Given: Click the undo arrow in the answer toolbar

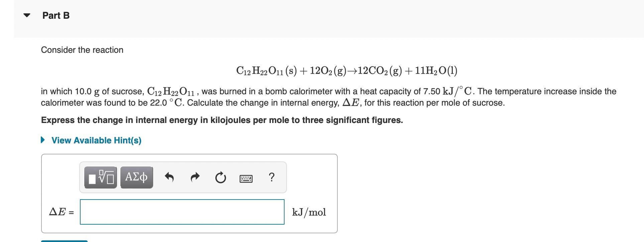Looking at the screenshot, I should (x=169, y=177).
